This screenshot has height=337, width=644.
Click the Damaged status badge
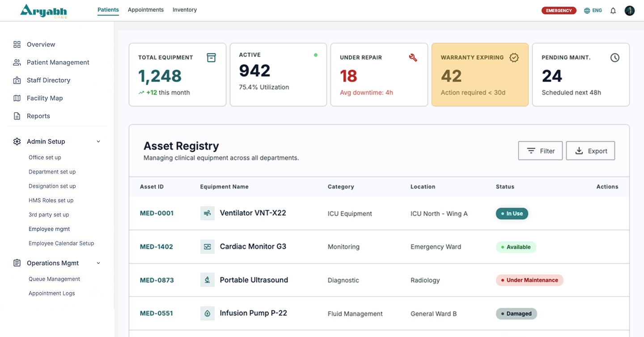click(516, 314)
